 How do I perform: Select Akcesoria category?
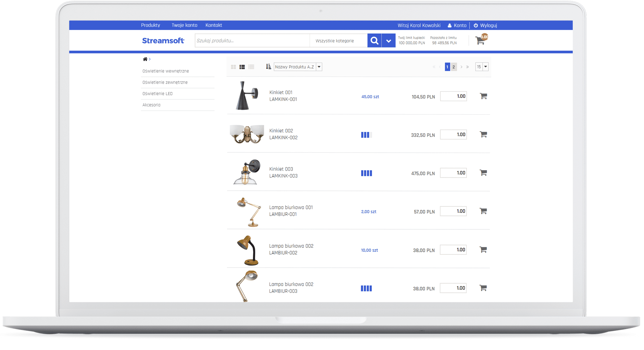151,105
